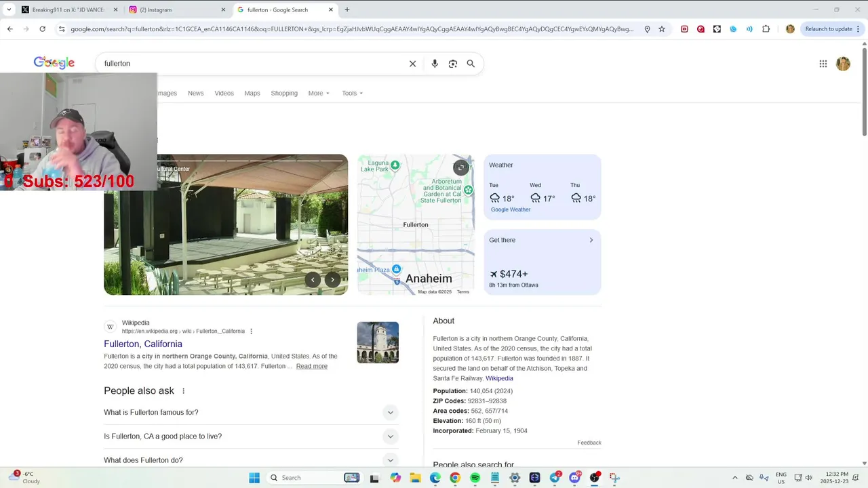Open the tab search dropdown in Chrome
This screenshot has height=488, width=868.
[9, 9]
